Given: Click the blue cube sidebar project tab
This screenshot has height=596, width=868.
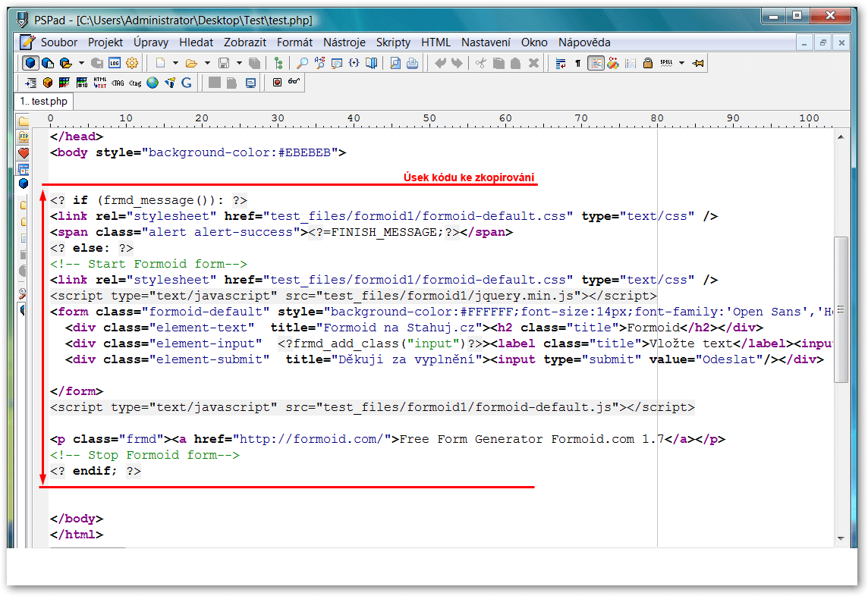Looking at the screenshot, I should [x=24, y=184].
